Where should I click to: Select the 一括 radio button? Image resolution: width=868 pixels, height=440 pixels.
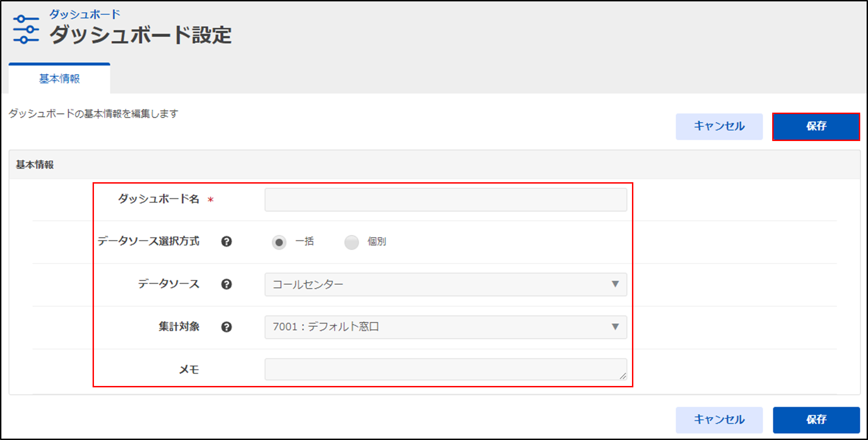tap(279, 242)
